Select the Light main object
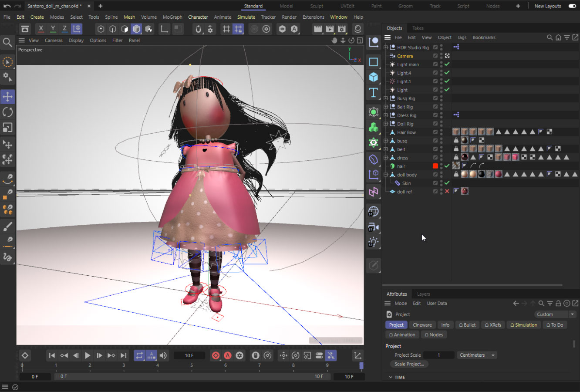580x392 pixels. [x=408, y=64]
